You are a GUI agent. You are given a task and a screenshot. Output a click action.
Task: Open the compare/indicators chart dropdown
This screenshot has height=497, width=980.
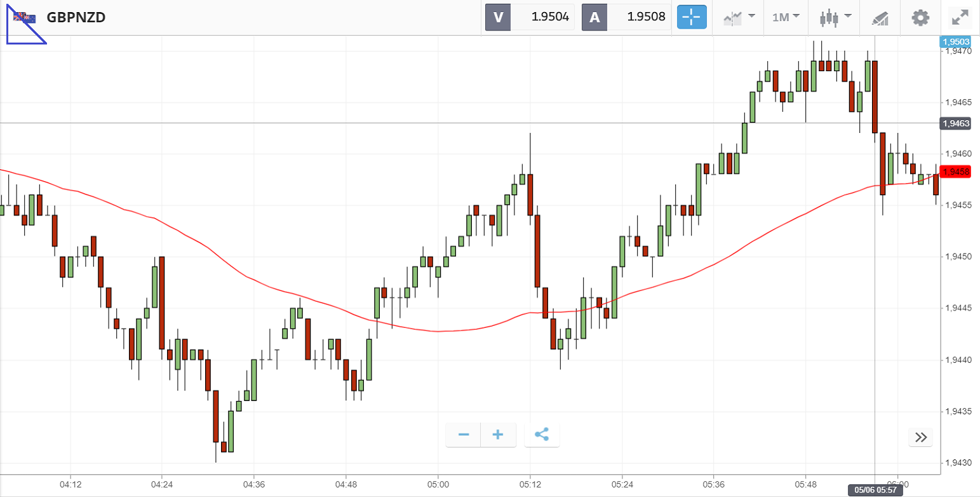pos(739,17)
